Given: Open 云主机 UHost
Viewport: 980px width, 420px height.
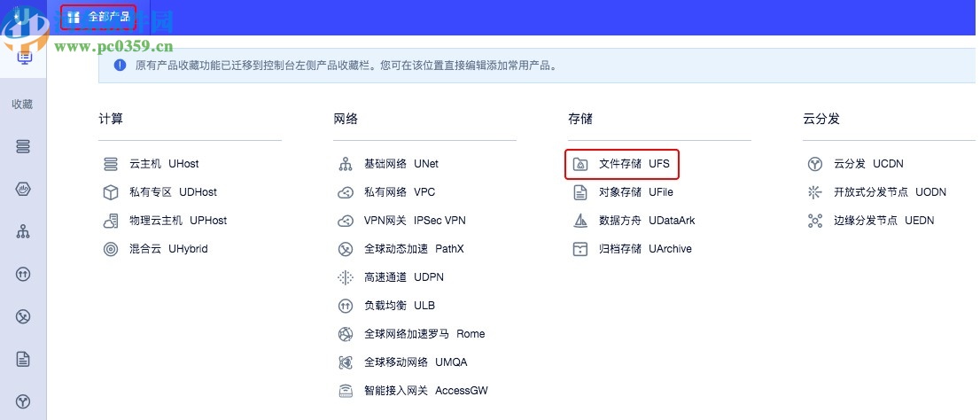Looking at the screenshot, I should coord(164,164).
